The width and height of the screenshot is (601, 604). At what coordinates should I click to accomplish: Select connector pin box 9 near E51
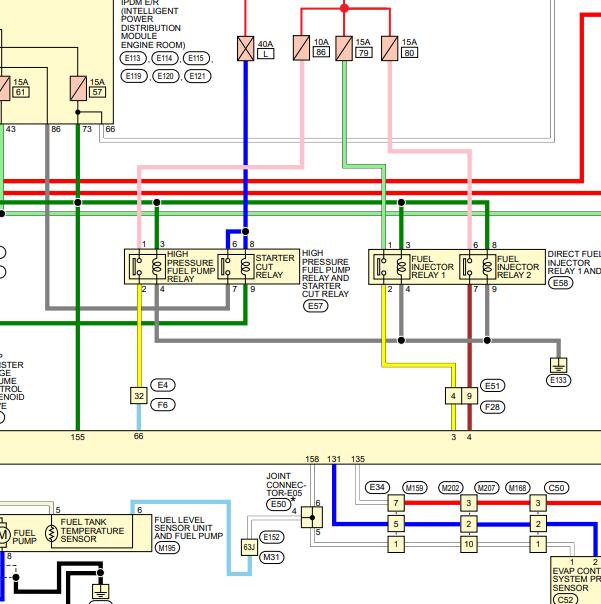click(469, 396)
